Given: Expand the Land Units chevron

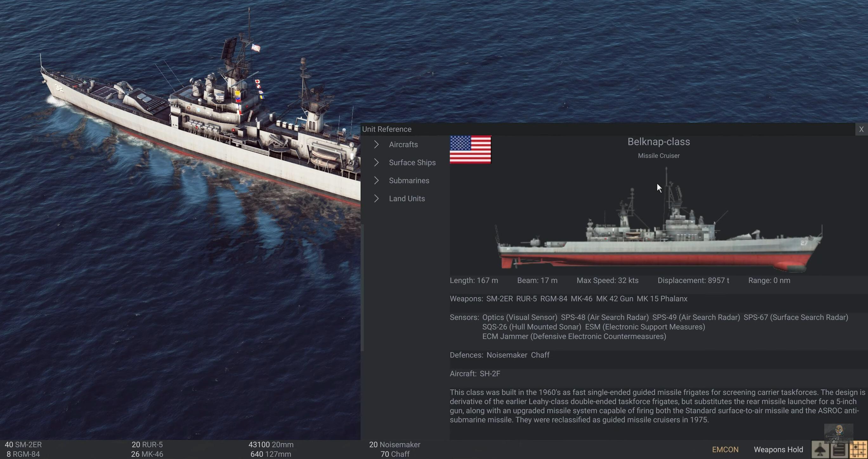Looking at the screenshot, I should [x=376, y=199].
